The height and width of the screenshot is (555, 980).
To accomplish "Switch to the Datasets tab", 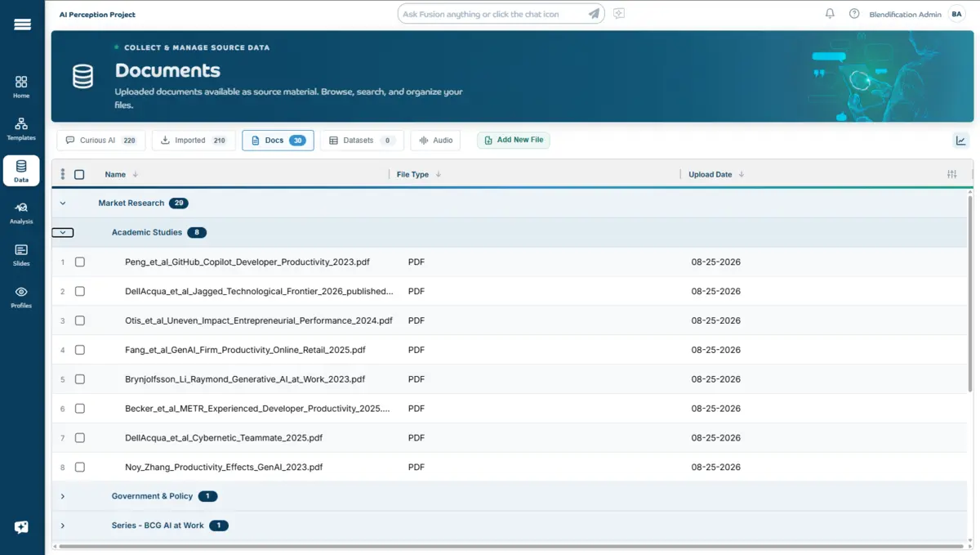I will click(x=362, y=141).
